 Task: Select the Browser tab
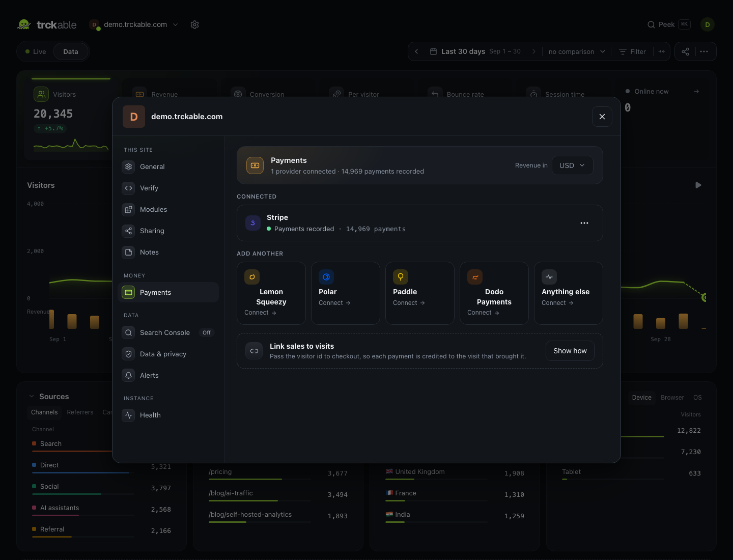tap(672, 398)
